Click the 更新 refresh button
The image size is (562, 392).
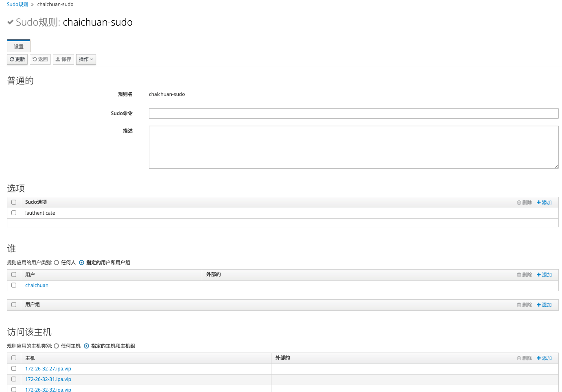(x=17, y=59)
